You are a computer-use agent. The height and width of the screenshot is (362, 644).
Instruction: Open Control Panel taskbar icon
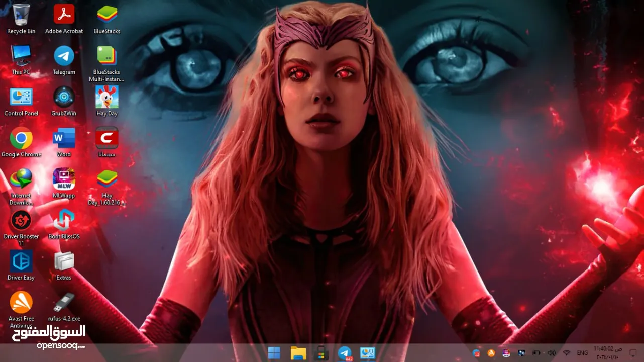(368, 353)
